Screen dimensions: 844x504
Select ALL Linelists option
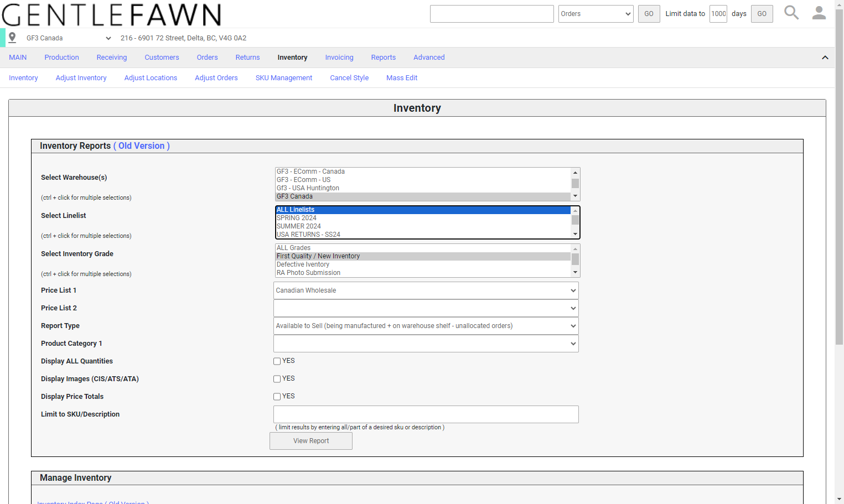click(x=423, y=210)
